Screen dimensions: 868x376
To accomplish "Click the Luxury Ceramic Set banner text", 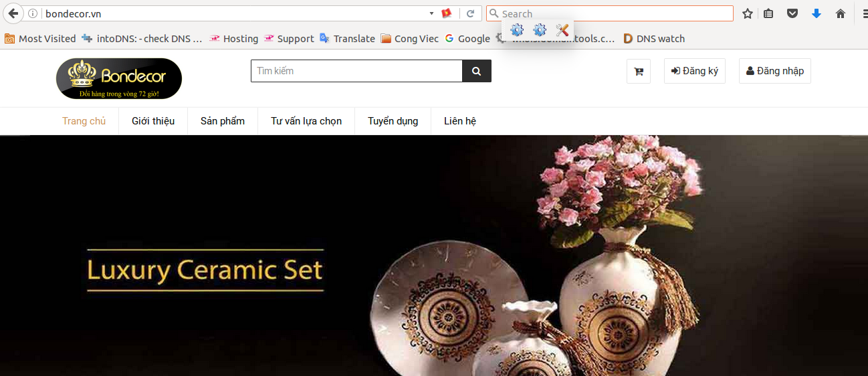I will [x=205, y=270].
